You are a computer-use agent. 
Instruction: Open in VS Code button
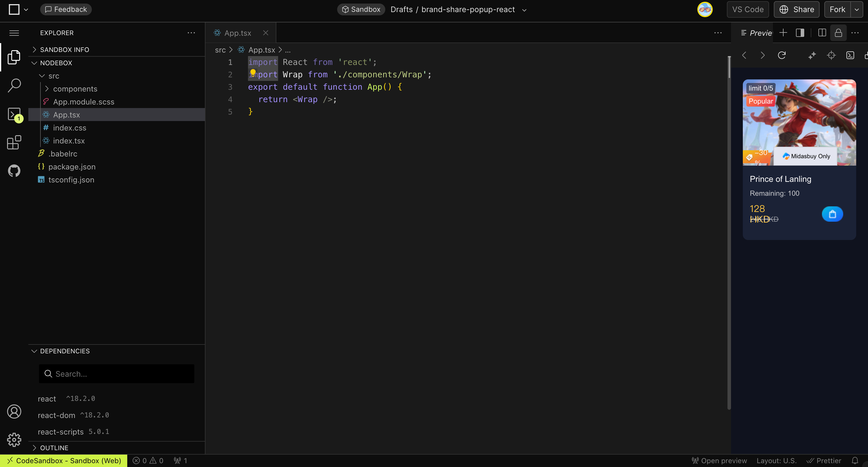pyautogui.click(x=748, y=9)
